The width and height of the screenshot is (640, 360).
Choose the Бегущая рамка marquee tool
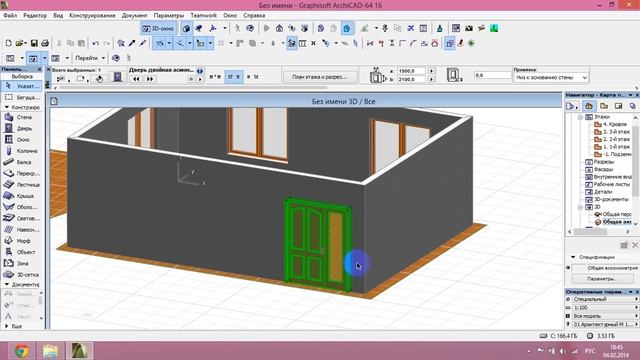22,98
